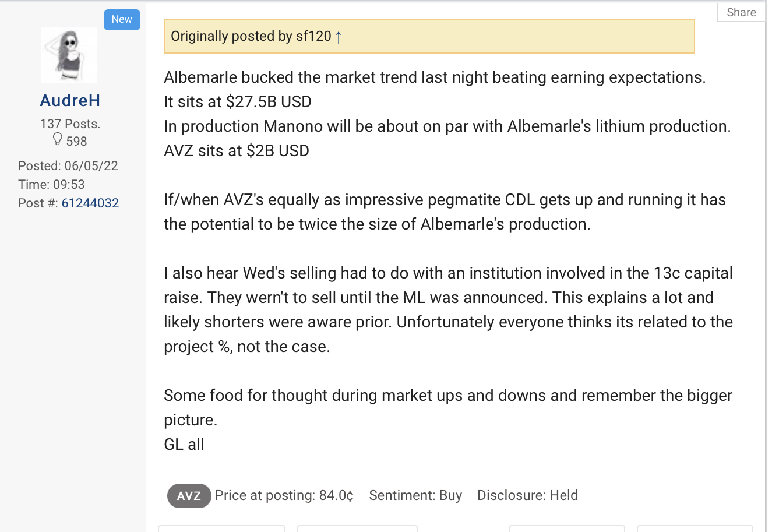This screenshot has height=532, width=772.
Task: Click the 'Sentiment: Buy' label
Action: [x=415, y=496]
